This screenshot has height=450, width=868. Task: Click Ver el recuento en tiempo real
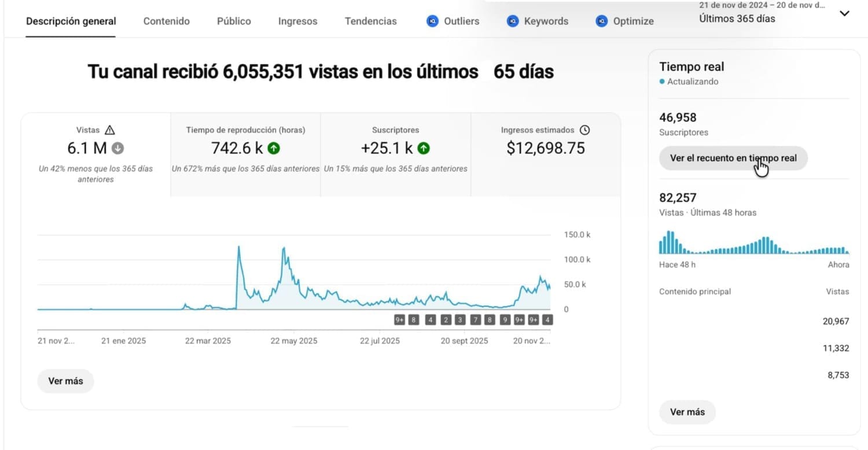pos(733,158)
